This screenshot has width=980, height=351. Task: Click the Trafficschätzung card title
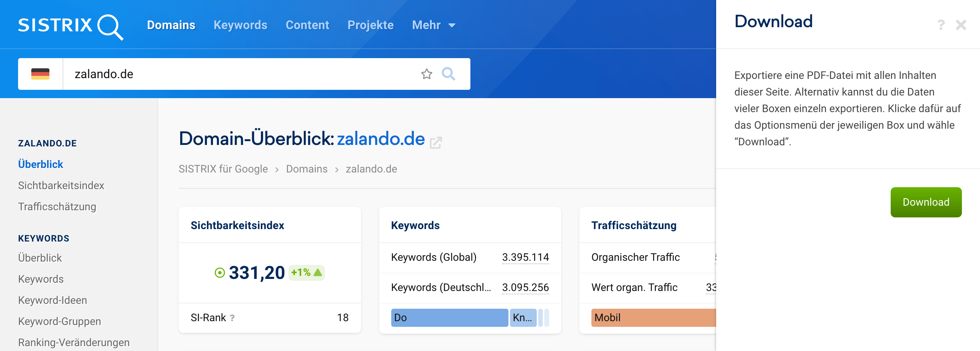(634, 226)
